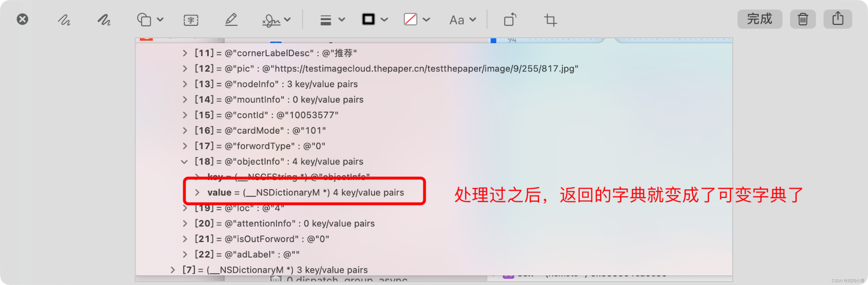Open the Signature tool
868x285 pixels.
click(271, 20)
